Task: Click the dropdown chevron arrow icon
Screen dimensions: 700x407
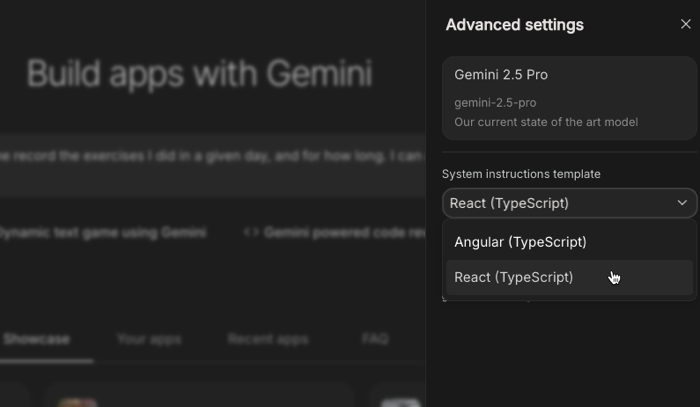Action: tap(682, 203)
